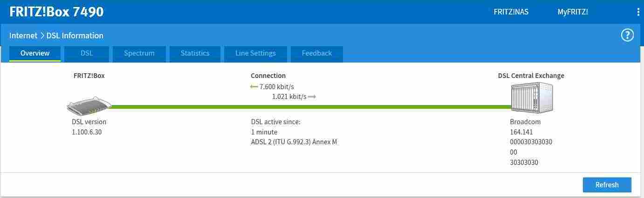Click the upstream grey arrow icon

pyautogui.click(x=312, y=97)
